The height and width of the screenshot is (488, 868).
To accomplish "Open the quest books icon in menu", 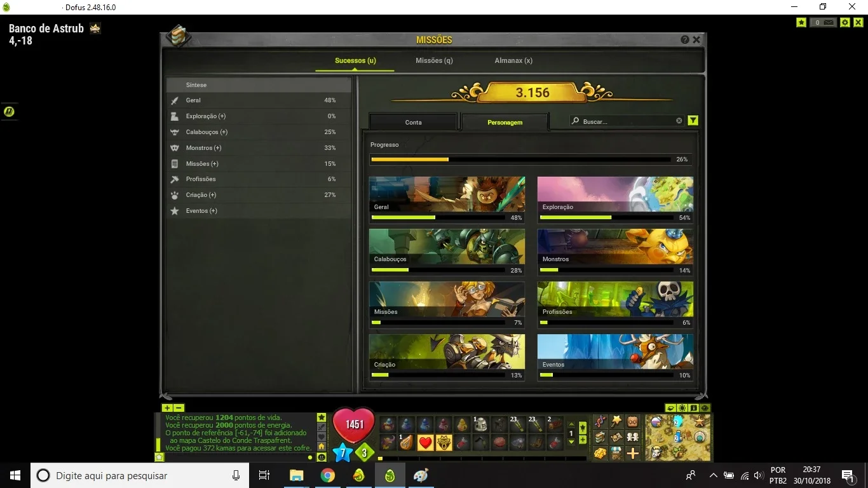I will (600, 437).
